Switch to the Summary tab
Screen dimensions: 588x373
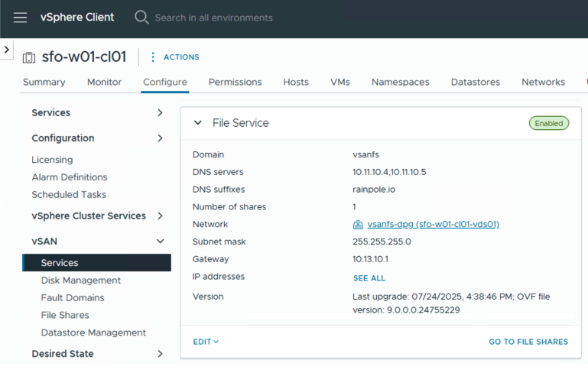coord(44,83)
